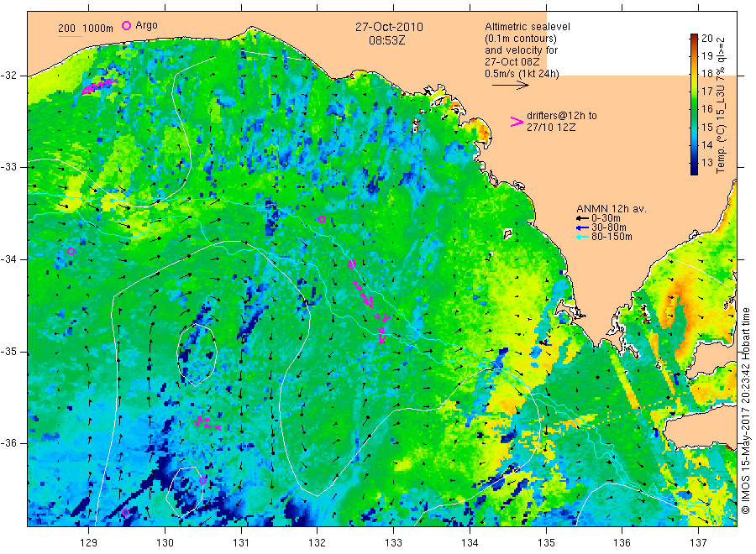Click the 'Altimetric sealevel' text

528,27
